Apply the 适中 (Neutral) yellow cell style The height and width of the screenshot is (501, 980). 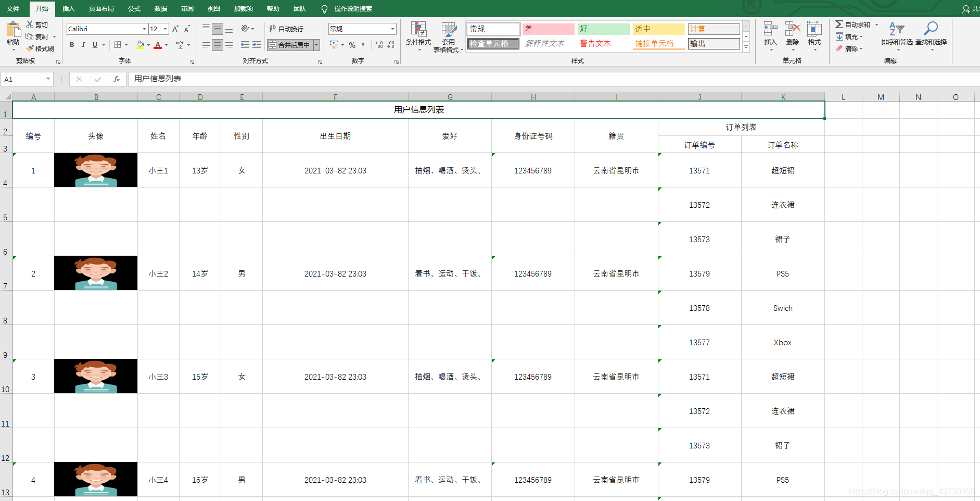point(658,29)
